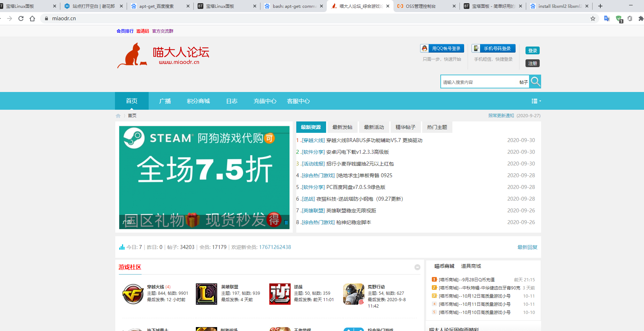Open the 穿越火线 forum icon
Viewport: 644px width, 331px height.
pyautogui.click(x=133, y=294)
